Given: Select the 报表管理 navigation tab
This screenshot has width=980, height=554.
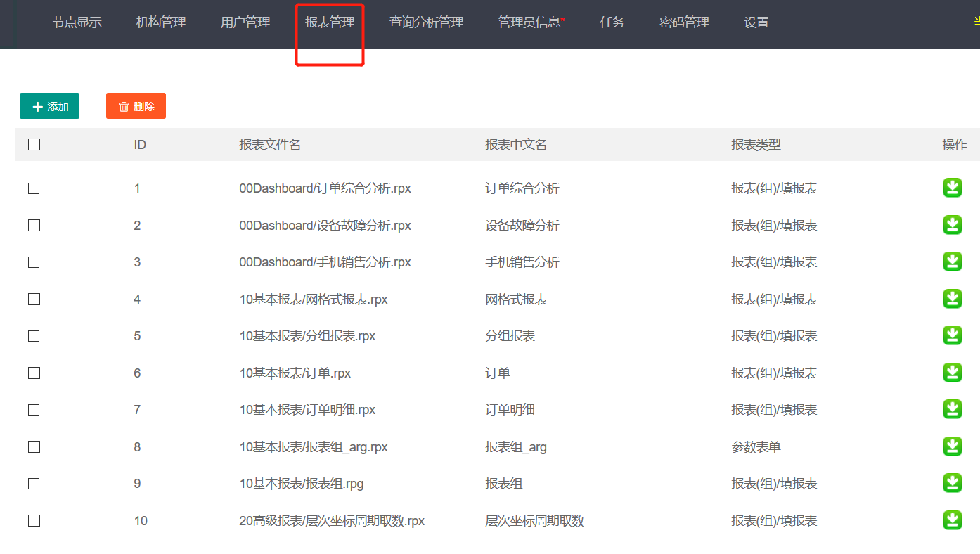Looking at the screenshot, I should click(330, 22).
